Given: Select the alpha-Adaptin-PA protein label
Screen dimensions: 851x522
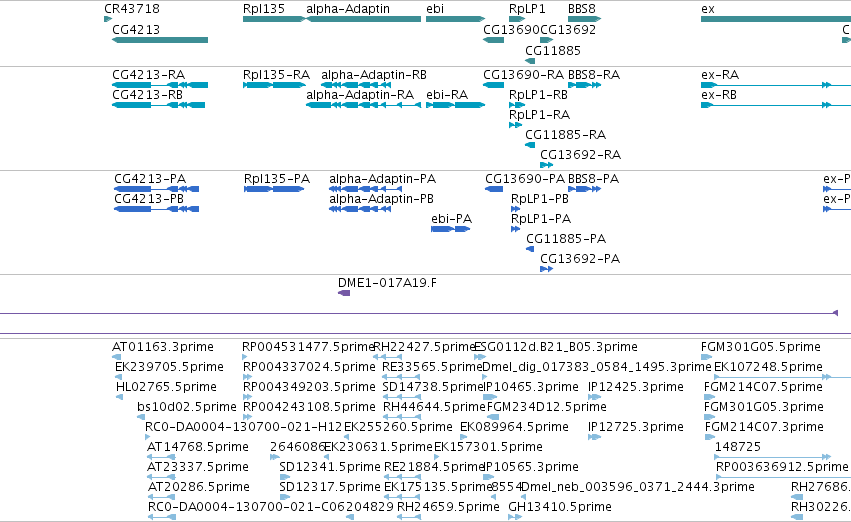Looking at the screenshot, I should pyautogui.click(x=383, y=179).
